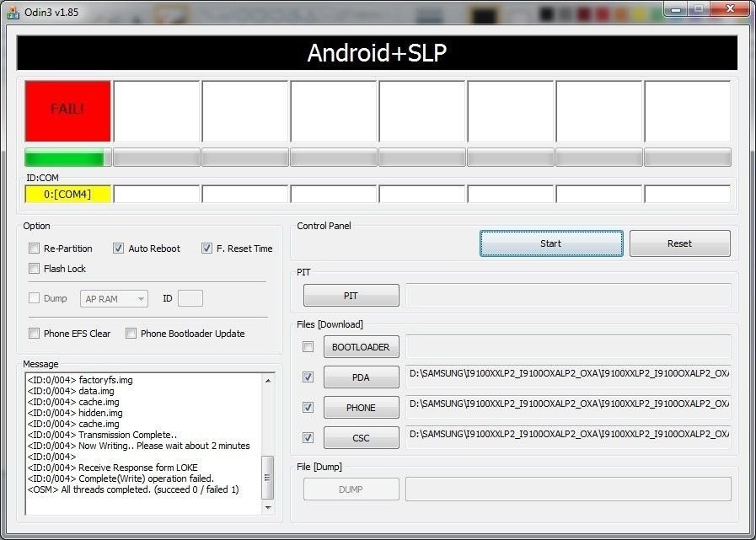Enable the Re-Partition checkbox
Image resolution: width=756 pixels, height=540 pixels.
coord(34,249)
